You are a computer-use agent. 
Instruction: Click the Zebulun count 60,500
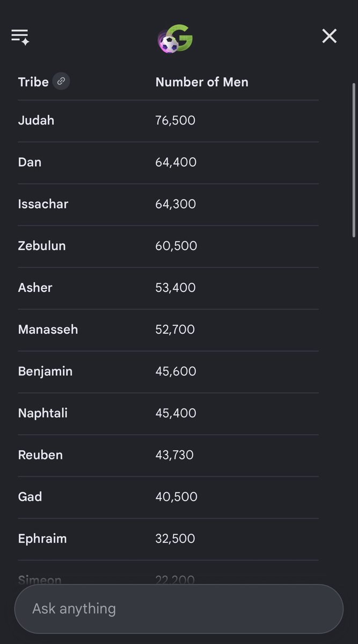pyautogui.click(x=176, y=246)
